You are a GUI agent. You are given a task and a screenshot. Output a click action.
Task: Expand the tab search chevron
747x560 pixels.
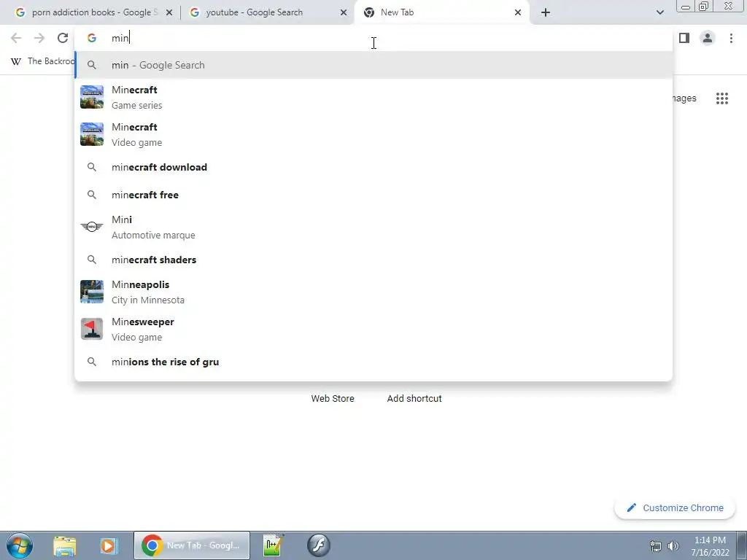[x=659, y=12]
